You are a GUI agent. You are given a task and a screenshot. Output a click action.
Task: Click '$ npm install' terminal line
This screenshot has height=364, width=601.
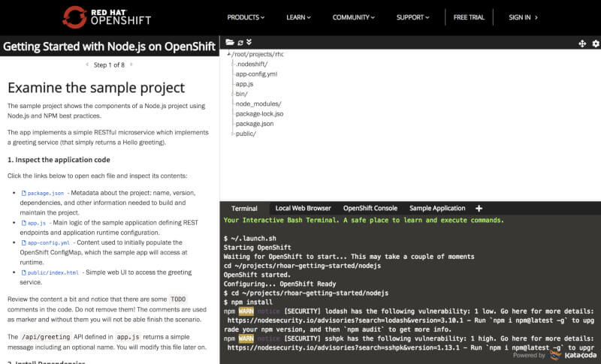click(x=248, y=302)
